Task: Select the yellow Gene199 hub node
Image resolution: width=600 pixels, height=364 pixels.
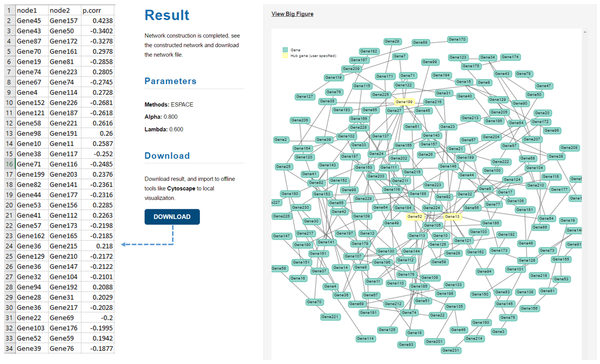Action: tap(404, 102)
